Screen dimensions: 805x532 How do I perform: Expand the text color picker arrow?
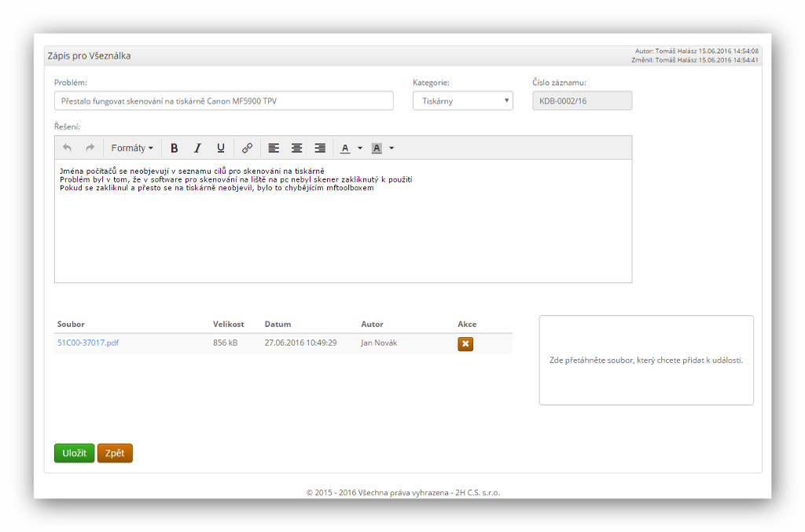tap(360, 148)
